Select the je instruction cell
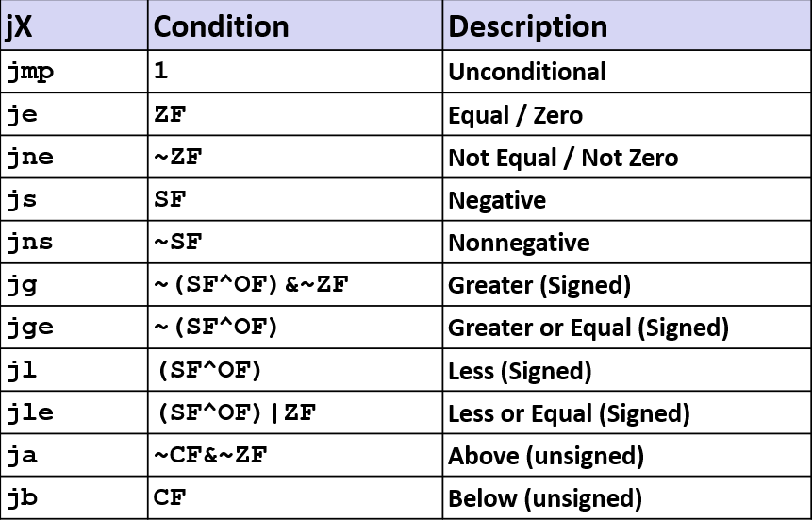 click(x=23, y=115)
